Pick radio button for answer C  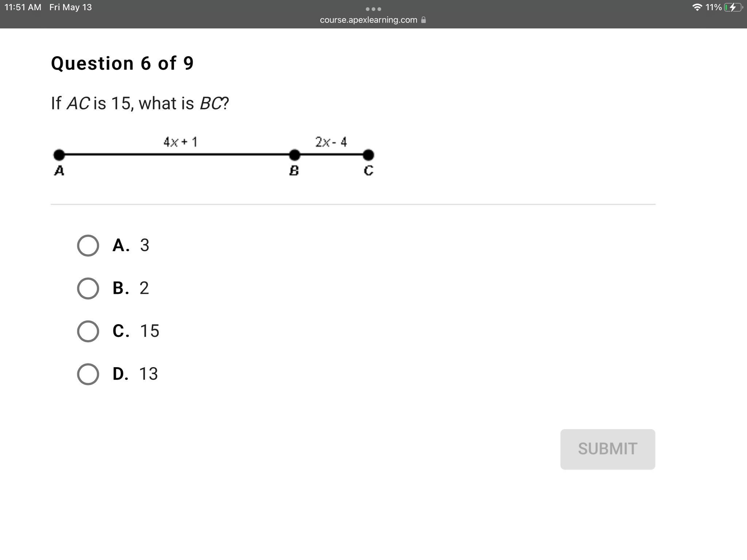(88, 331)
